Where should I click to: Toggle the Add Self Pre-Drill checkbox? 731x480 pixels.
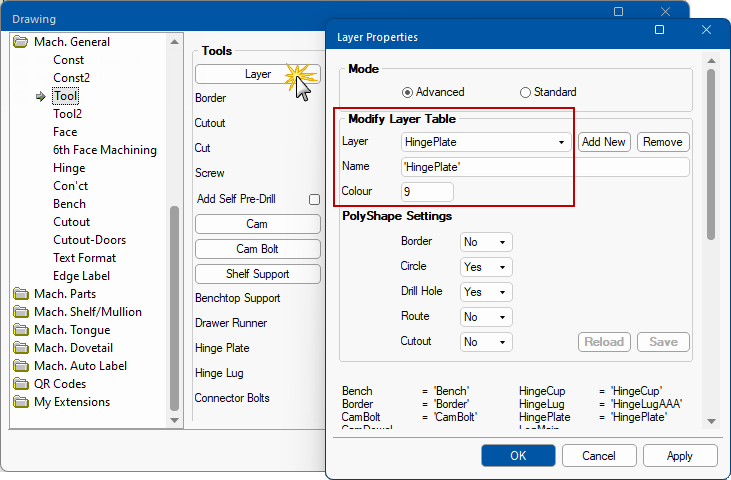pos(314,199)
